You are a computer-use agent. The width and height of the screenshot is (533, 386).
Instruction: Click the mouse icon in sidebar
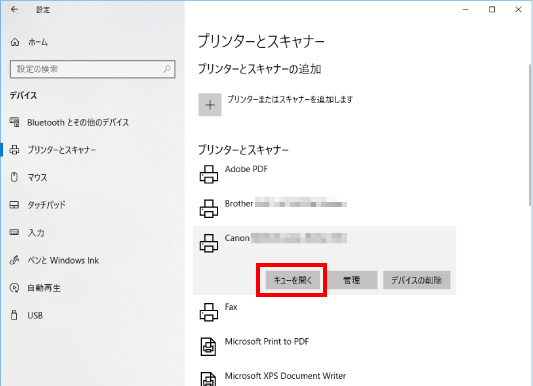[14, 177]
